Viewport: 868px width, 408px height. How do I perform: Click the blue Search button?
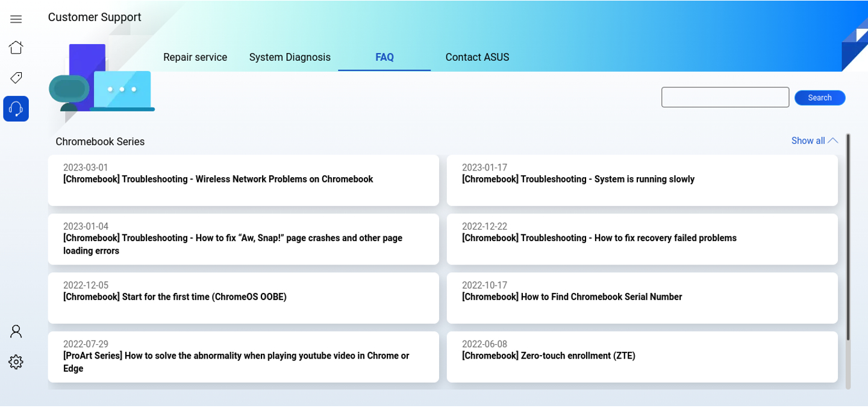(x=820, y=98)
